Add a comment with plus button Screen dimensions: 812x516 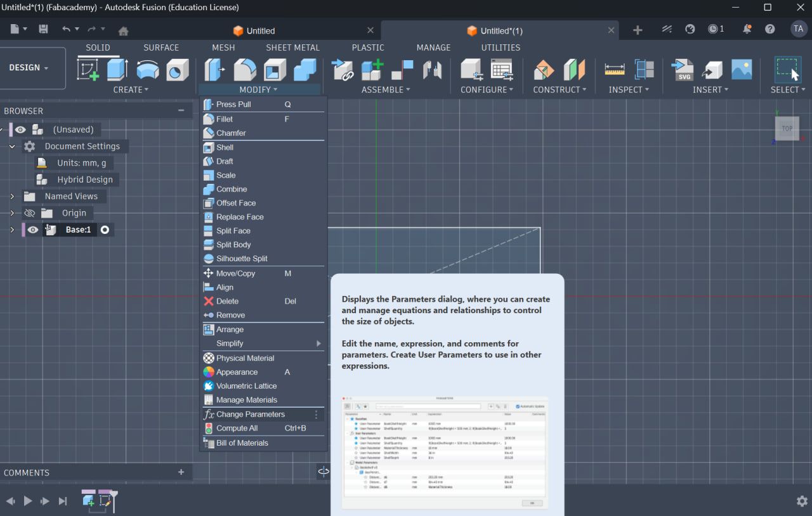click(x=181, y=472)
